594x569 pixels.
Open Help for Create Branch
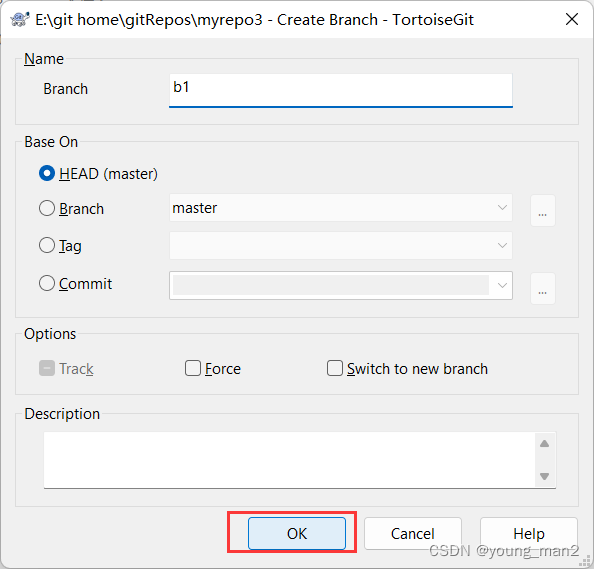tap(529, 533)
